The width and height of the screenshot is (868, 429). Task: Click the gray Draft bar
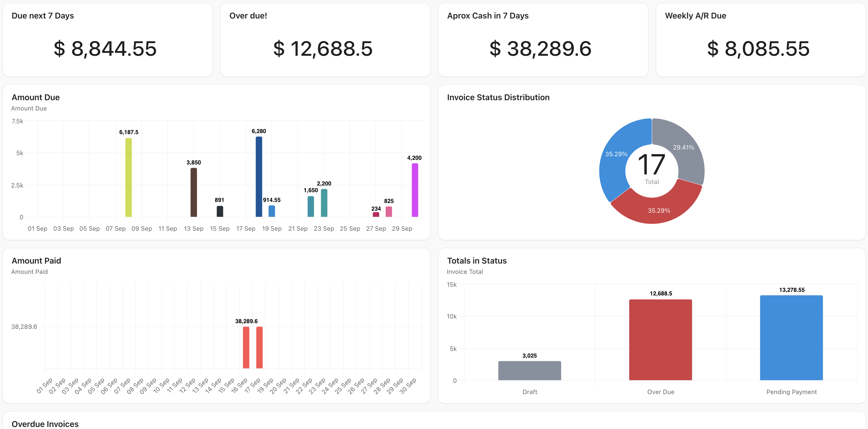[x=529, y=370]
